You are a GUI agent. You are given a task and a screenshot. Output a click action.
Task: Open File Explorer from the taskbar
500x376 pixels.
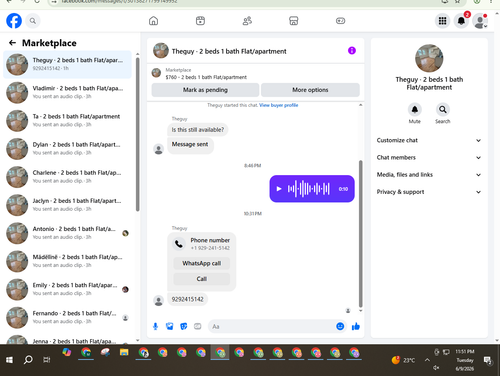coord(124,353)
